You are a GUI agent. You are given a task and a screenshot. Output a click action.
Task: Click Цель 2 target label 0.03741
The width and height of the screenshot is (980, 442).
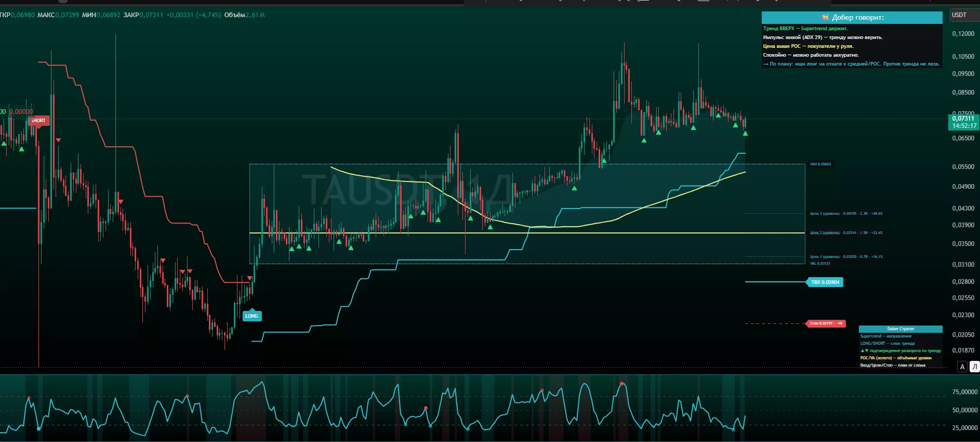click(x=846, y=233)
